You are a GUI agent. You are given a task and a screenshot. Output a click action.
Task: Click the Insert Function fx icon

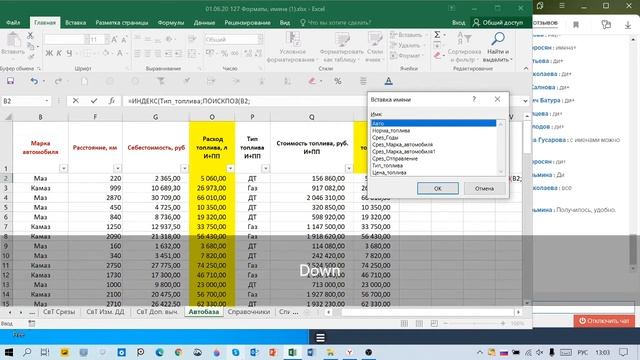(x=111, y=100)
